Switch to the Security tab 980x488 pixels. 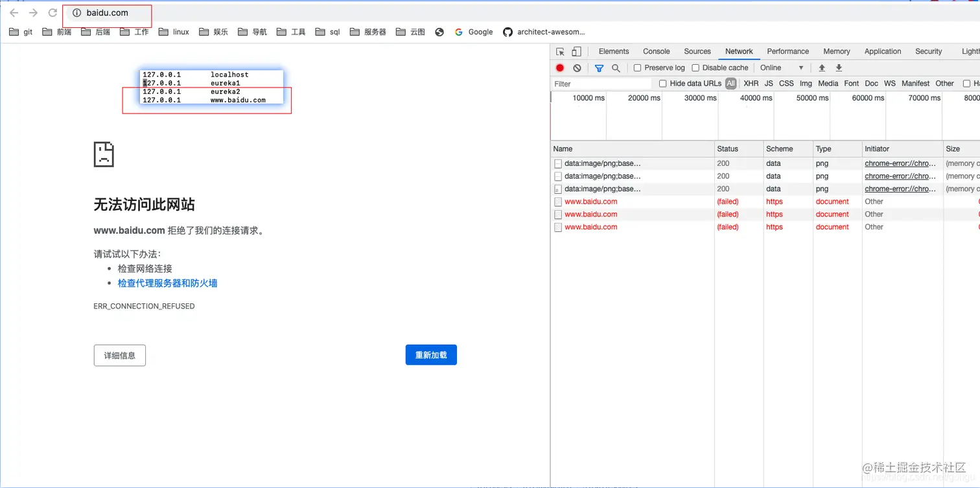tap(929, 51)
